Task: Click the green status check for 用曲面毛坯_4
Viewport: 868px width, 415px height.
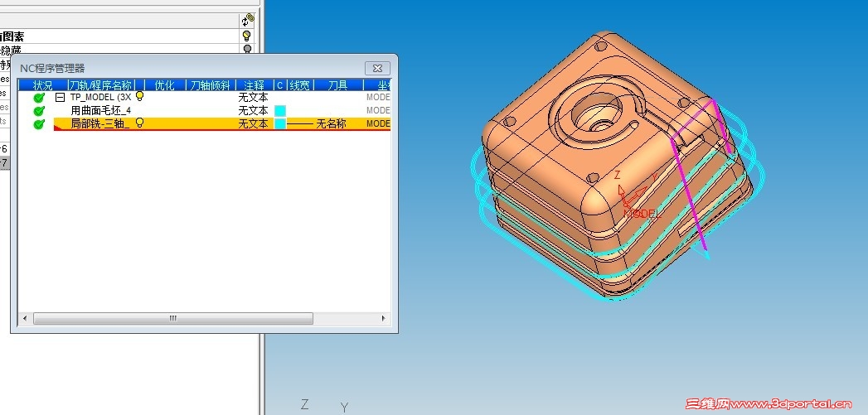Action: (x=39, y=111)
